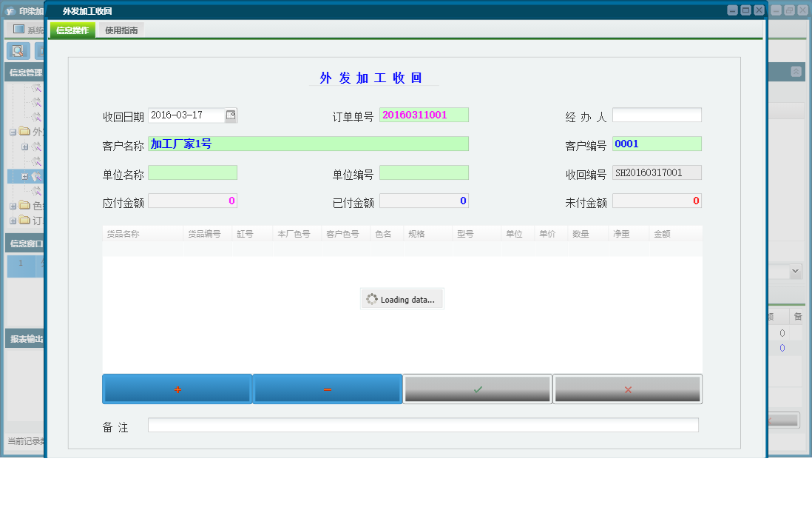Click the minus remove-row button
This screenshot has width=812, height=507.
pyautogui.click(x=328, y=389)
